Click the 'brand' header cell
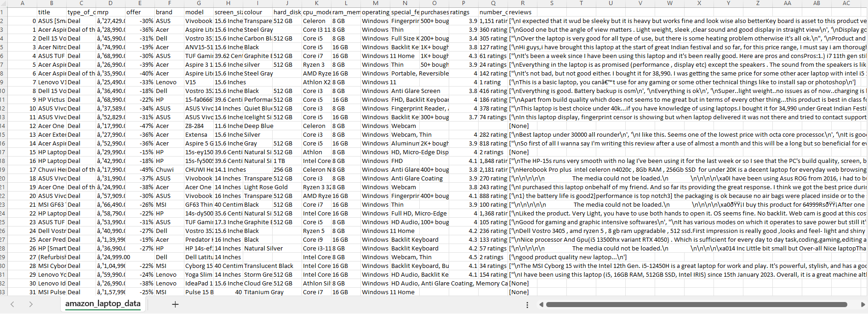Image resolution: width=868 pixels, height=314 pixels. coord(169,12)
